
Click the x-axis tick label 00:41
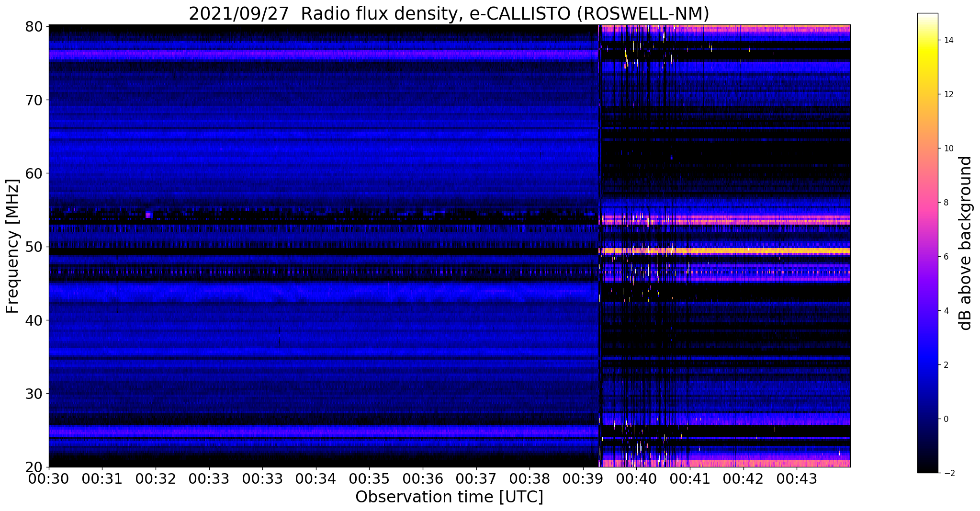(690, 479)
